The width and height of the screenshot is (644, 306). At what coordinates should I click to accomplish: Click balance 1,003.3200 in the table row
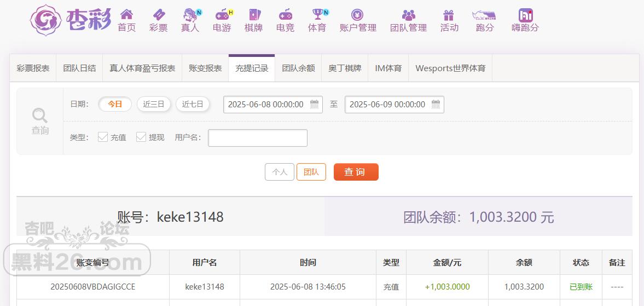524,287
